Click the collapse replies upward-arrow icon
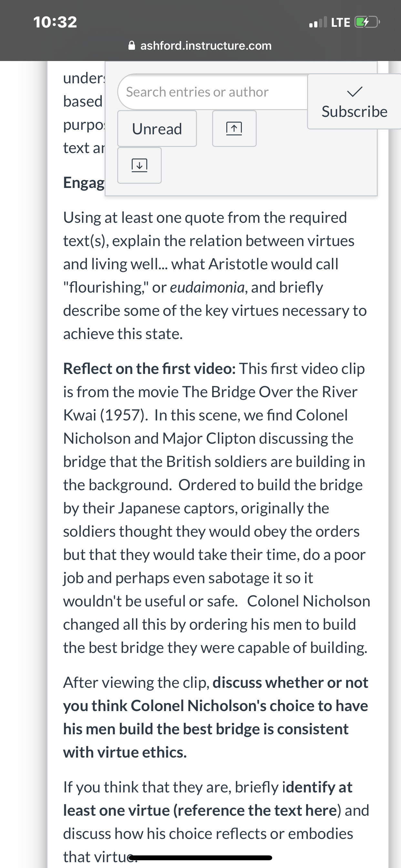The width and height of the screenshot is (401, 868). [234, 129]
